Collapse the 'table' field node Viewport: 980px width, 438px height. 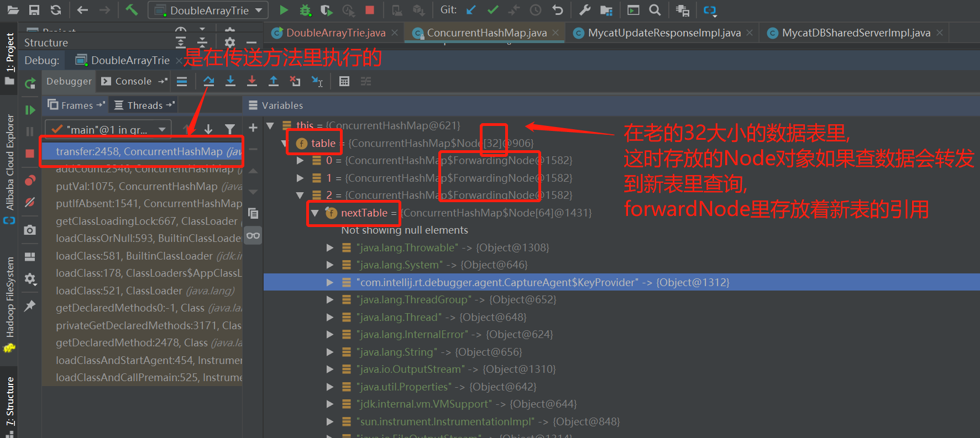[284, 144]
